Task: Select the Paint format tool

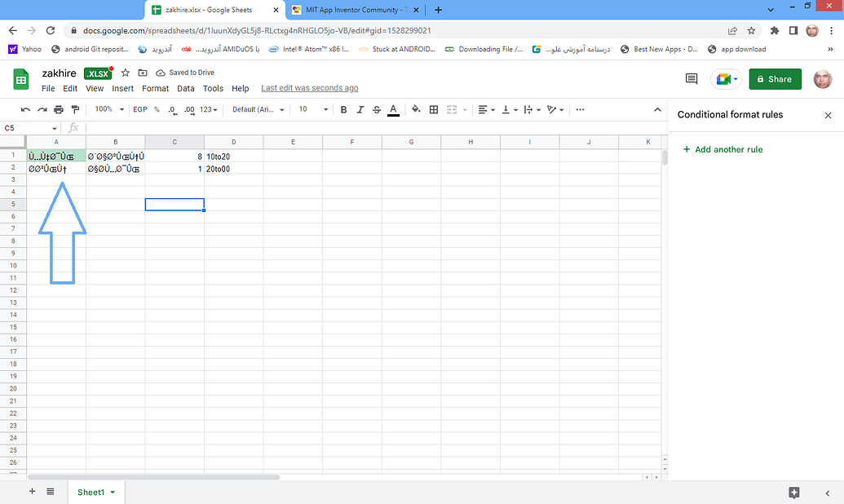Action: coord(74,109)
